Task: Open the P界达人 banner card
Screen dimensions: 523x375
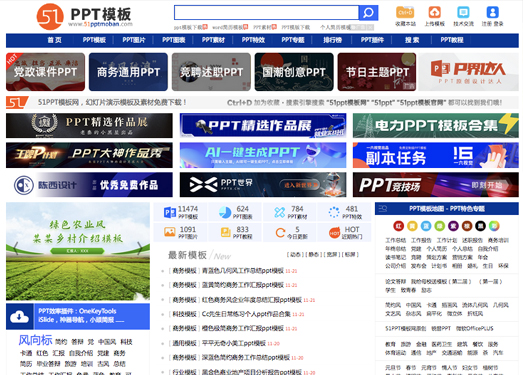Action: pyautogui.click(x=469, y=72)
